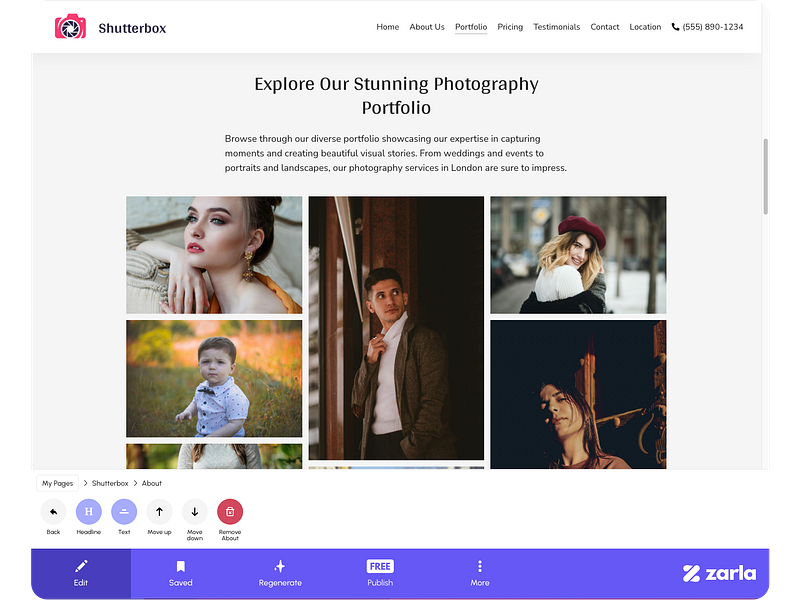Screen dimensions: 800x600
Task: Switch to the Pricing nav item
Action: [510, 27]
